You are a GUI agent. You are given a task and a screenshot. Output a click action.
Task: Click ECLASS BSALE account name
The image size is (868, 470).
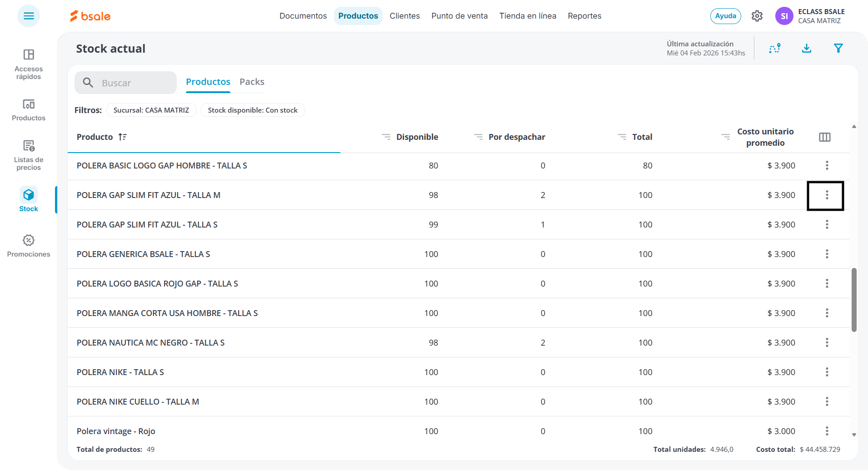821,12
